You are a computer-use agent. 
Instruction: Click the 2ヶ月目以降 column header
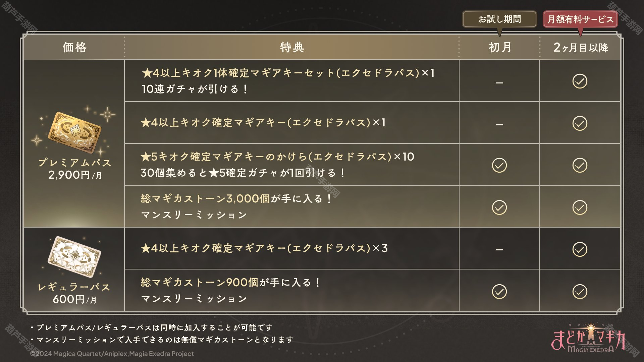point(581,47)
